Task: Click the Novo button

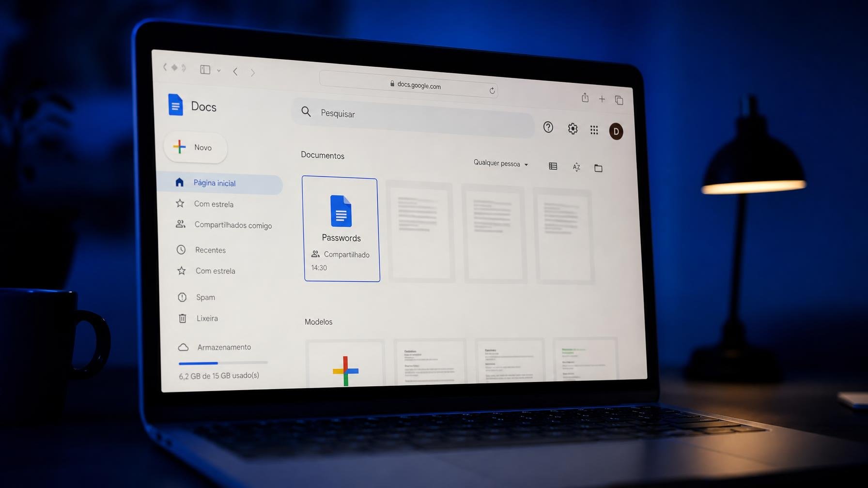Action: [195, 147]
